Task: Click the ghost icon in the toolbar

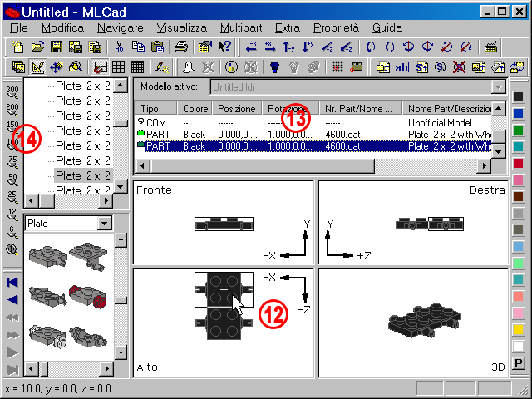Action: (188, 67)
